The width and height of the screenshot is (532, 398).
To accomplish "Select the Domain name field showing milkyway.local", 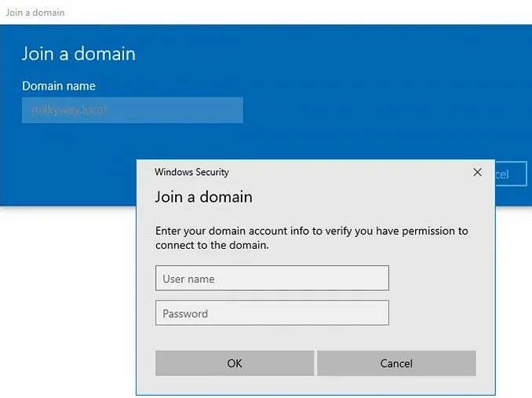I will [x=133, y=110].
